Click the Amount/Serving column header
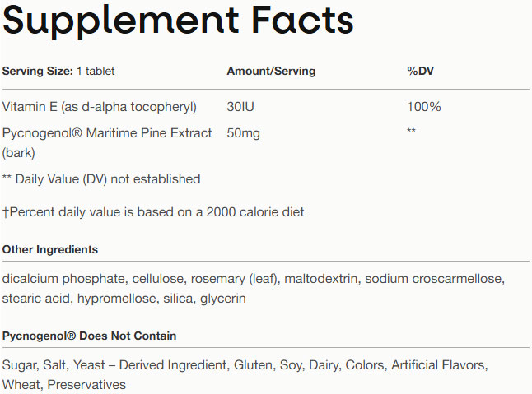The height and width of the screenshot is (394, 532). pyautogui.click(x=271, y=72)
